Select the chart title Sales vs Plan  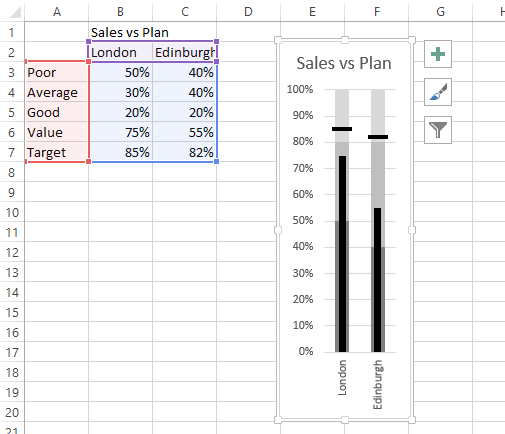point(344,63)
